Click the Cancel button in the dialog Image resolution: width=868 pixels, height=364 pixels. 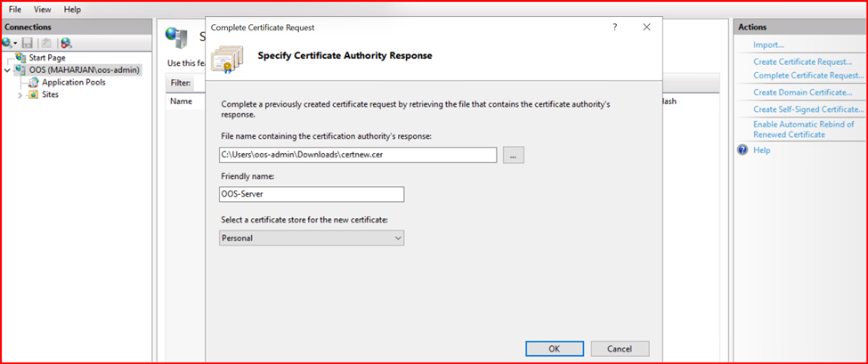(620, 348)
